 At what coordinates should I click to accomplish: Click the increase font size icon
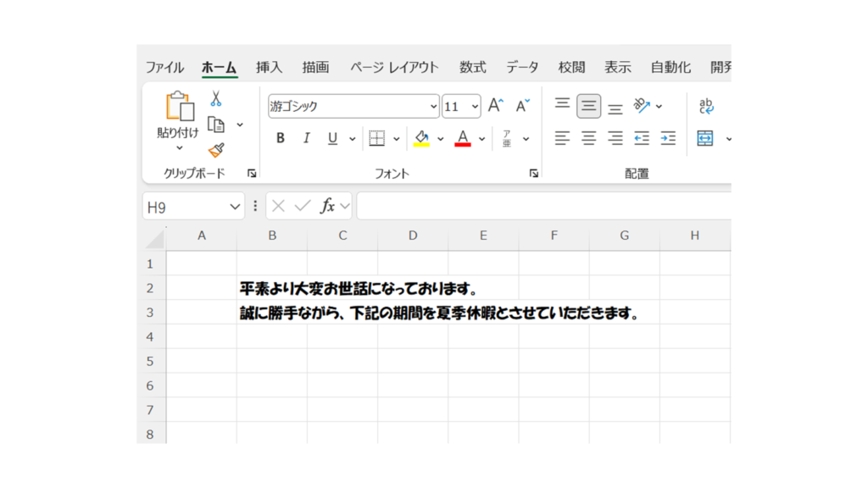496,106
